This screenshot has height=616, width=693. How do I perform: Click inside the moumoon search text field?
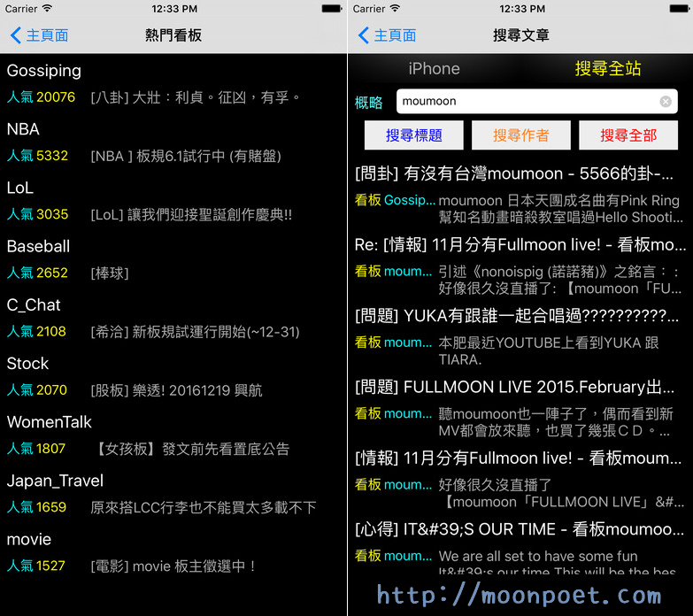tap(527, 102)
